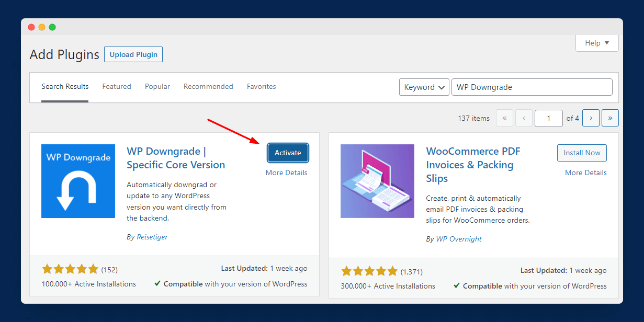Click the WooCommerce PDF Invoices plugin icon

tap(377, 181)
